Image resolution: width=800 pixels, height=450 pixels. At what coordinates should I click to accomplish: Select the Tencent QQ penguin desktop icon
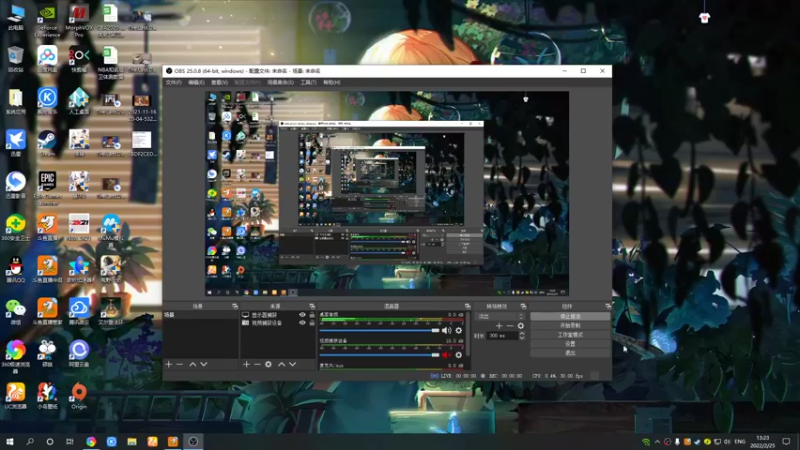click(15, 269)
